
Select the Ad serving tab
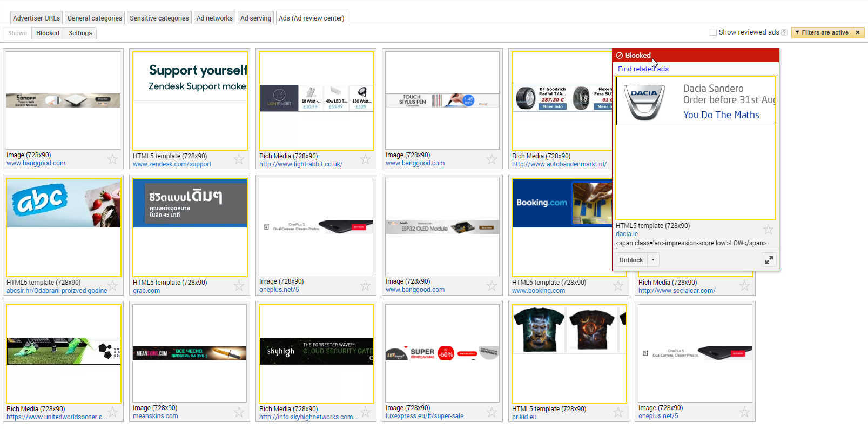point(255,18)
